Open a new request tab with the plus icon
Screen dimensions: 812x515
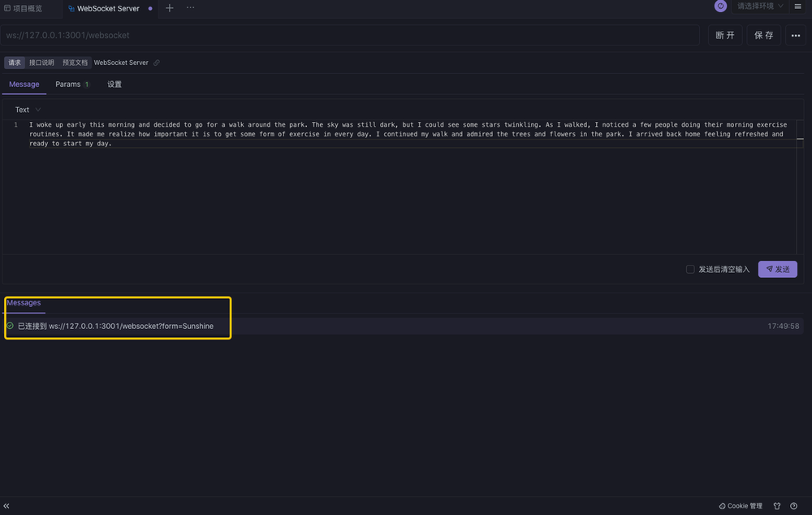coord(169,6)
